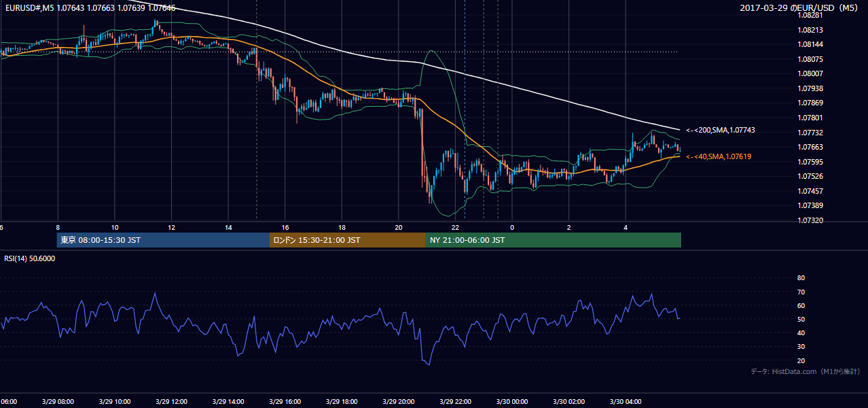Click price level 1.07663 on axis
868x408 pixels.
tap(810, 147)
